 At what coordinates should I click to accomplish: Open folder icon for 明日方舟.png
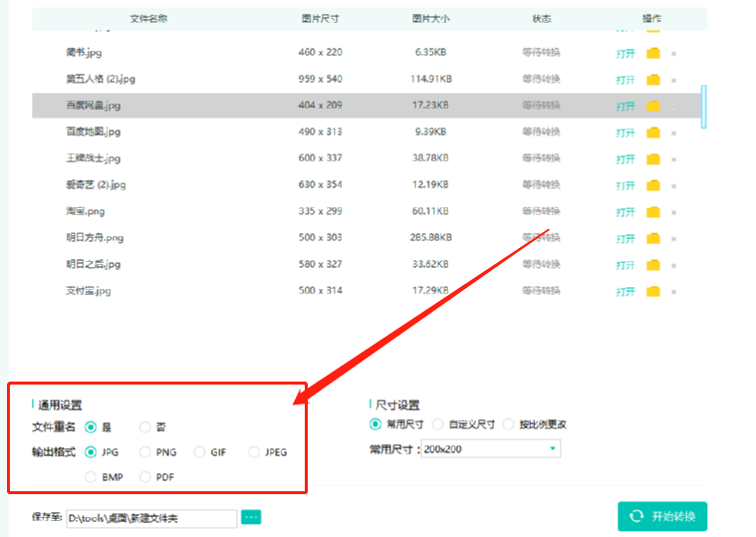[652, 239]
